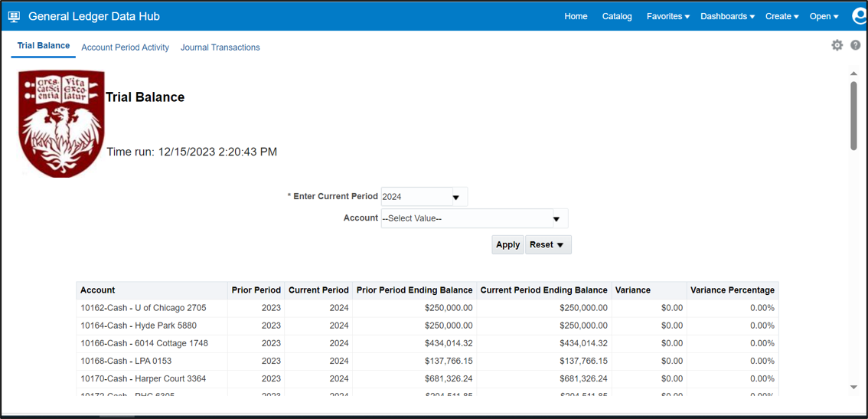Click the General Ledger Data Hub monitor icon

[15, 17]
